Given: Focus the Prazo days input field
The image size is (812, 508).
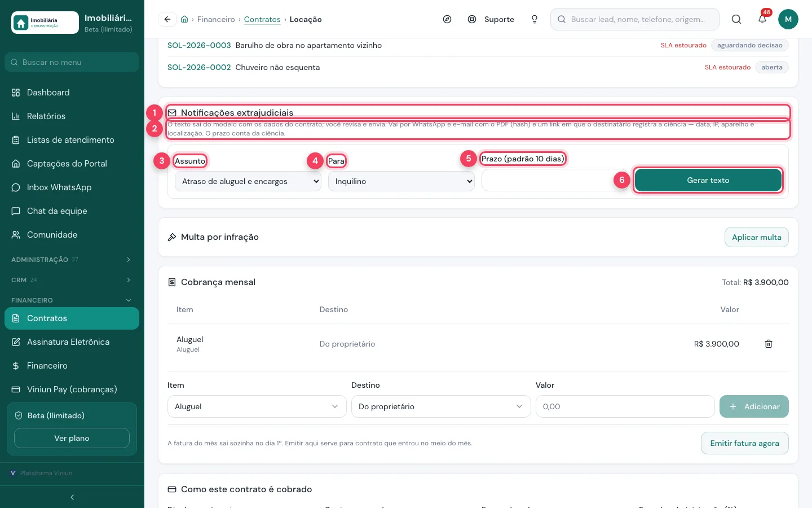Looking at the screenshot, I should pyautogui.click(x=555, y=180).
